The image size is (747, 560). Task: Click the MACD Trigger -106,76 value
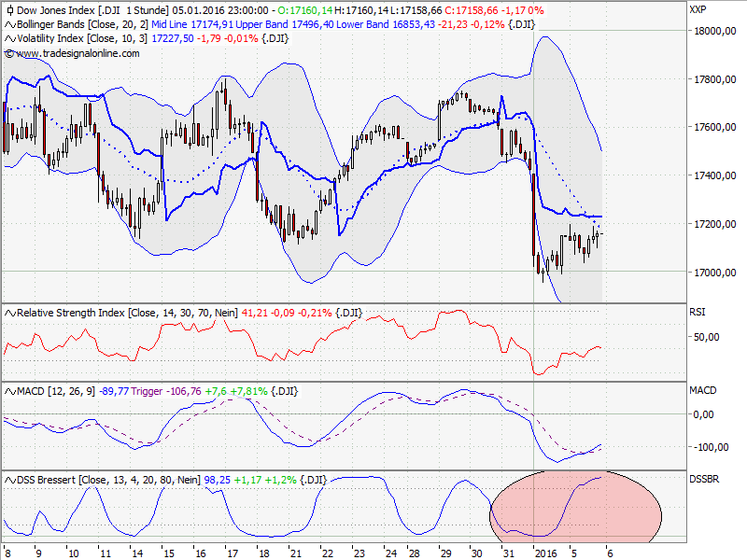tap(166, 391)
